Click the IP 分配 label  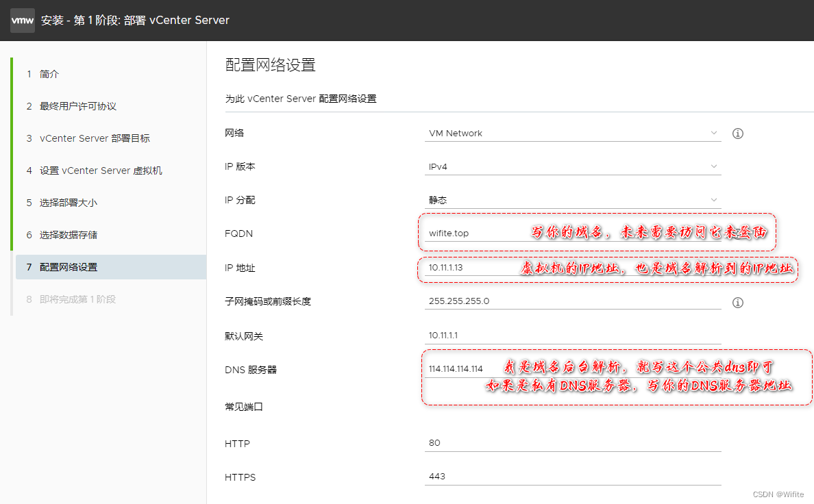tap(240, 200)
